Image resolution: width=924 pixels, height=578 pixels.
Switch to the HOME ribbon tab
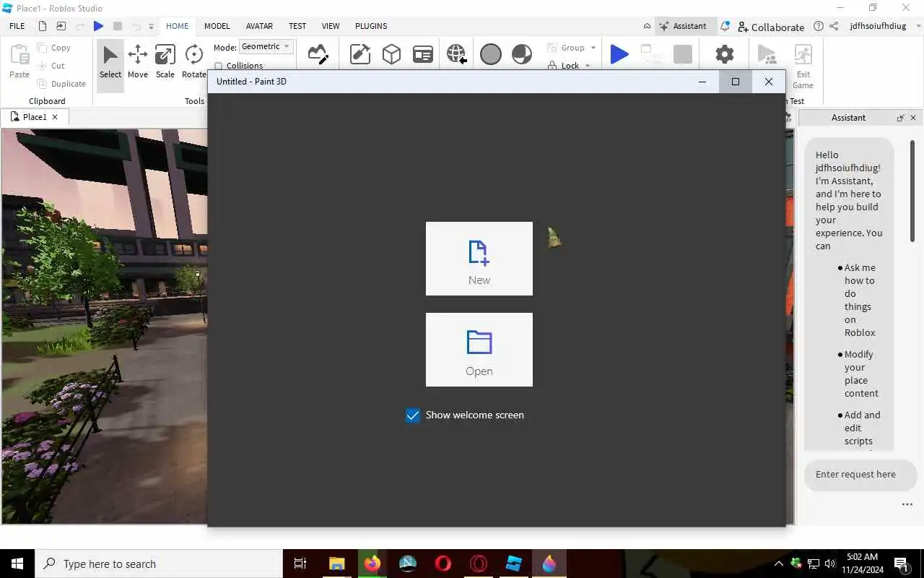point(177,26)
